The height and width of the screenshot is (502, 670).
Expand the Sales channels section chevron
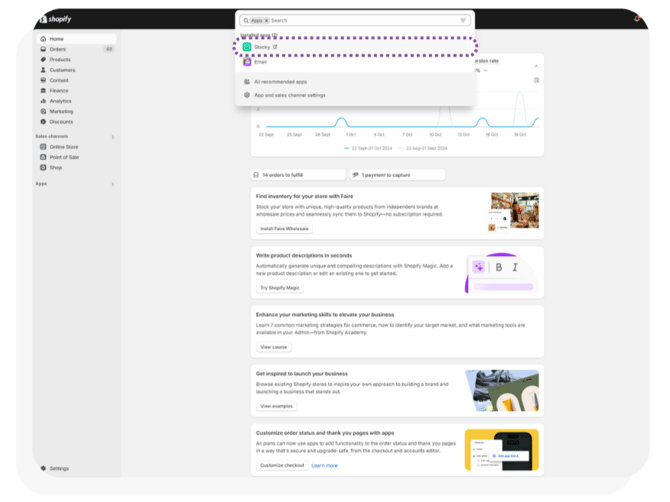click(113, 137)
